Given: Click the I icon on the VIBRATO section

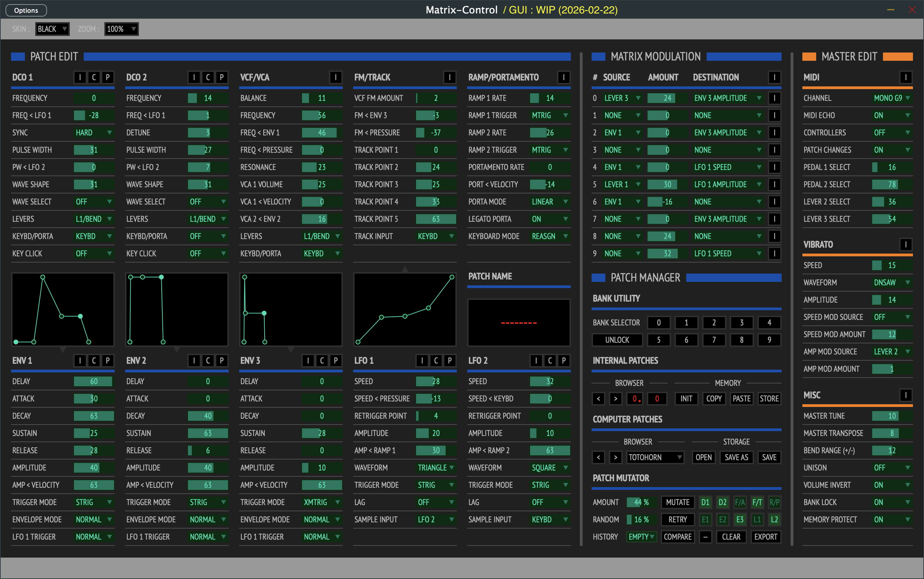Looking at the screenshot, I should tap(905, 244).
